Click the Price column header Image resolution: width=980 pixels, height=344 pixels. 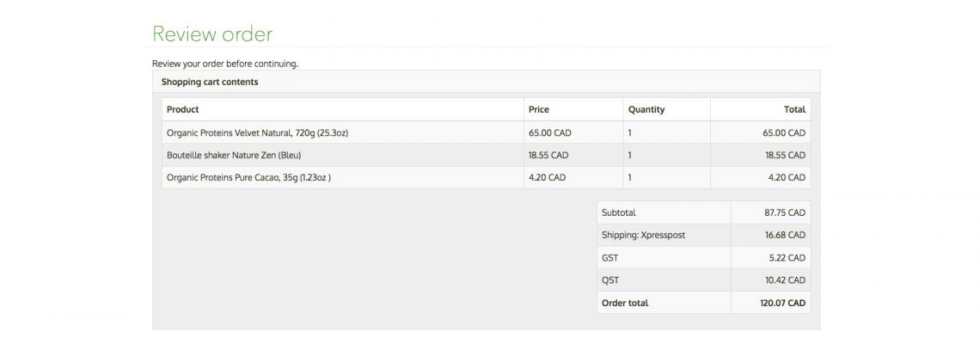click(539, 109)
